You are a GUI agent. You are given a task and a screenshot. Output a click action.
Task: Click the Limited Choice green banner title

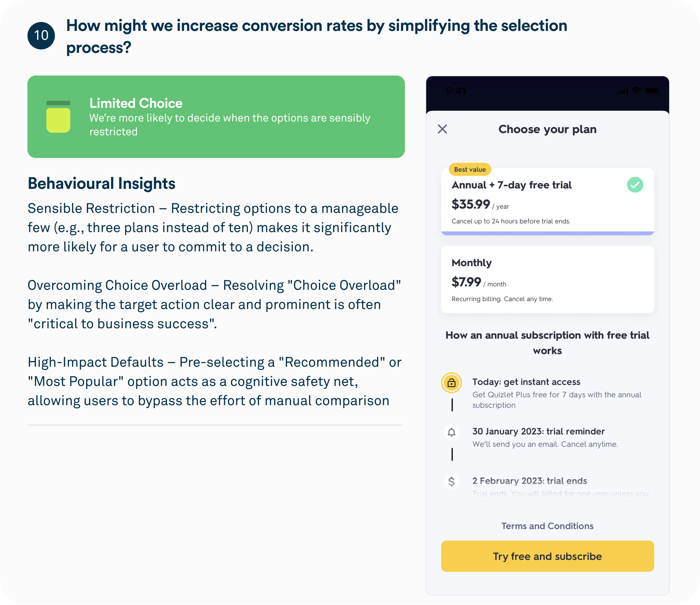pyautogui.click(x=136, y=103)
